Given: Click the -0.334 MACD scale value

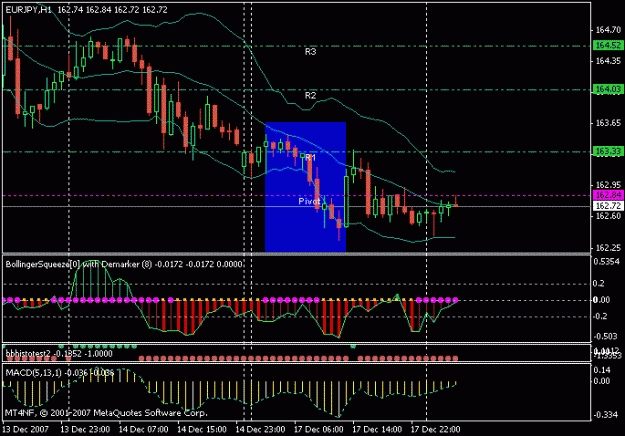Looking at the screenshot, I should (606, 415).
